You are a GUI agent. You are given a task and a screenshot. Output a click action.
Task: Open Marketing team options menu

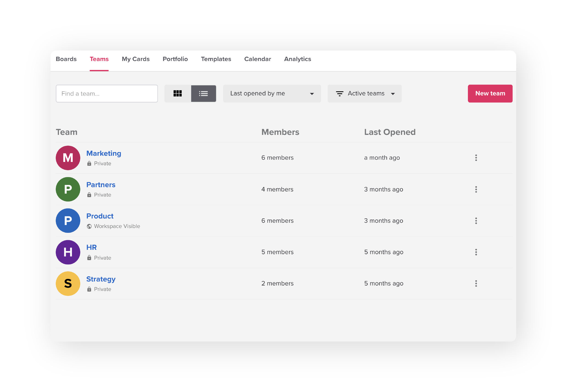[x=476, y=158]
